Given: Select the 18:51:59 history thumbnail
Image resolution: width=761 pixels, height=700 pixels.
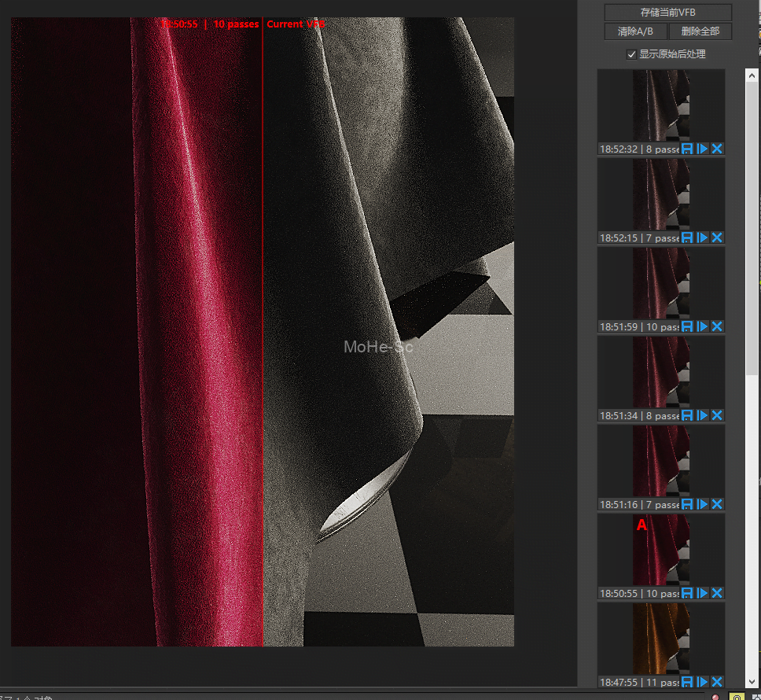Looking at the screenshot, I should tap(660, 283).
